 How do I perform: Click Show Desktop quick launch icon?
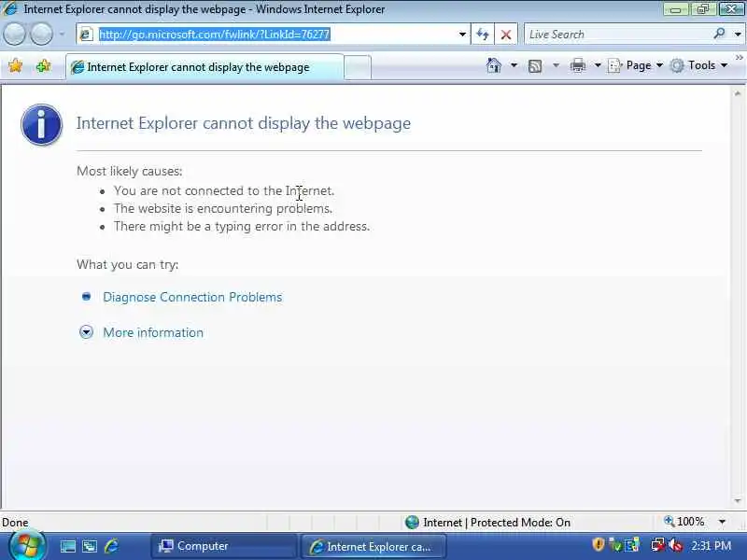pyautogui.click(x=67, y=546)
